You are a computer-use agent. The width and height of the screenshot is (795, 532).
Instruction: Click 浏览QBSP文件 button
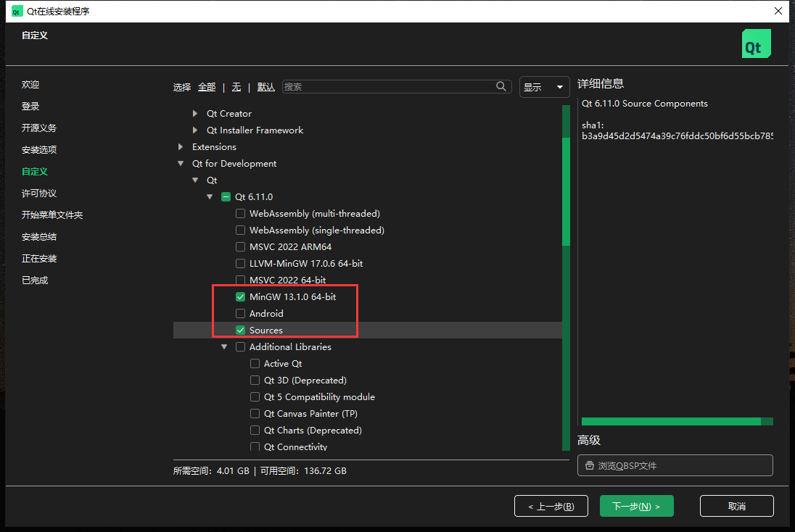coord(675,465)
